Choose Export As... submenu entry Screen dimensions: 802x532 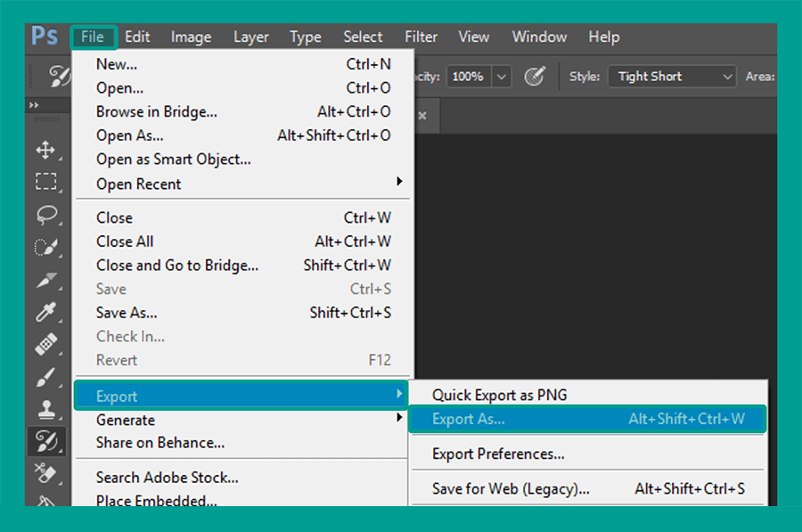(x=587, y=419)
